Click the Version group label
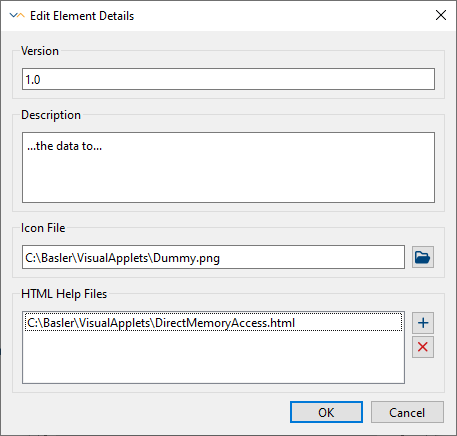The width and height of the screenshot is (457, 436). pos(40,51)
